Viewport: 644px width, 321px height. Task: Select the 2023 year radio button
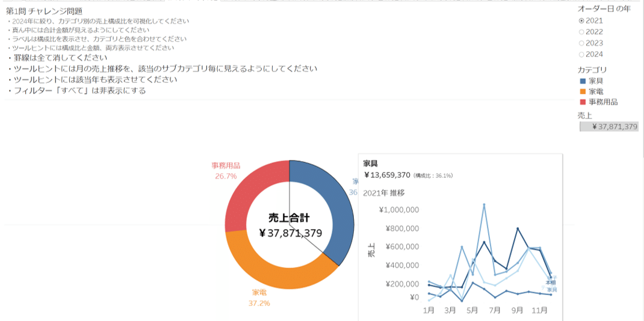click(x=581, y=43)
